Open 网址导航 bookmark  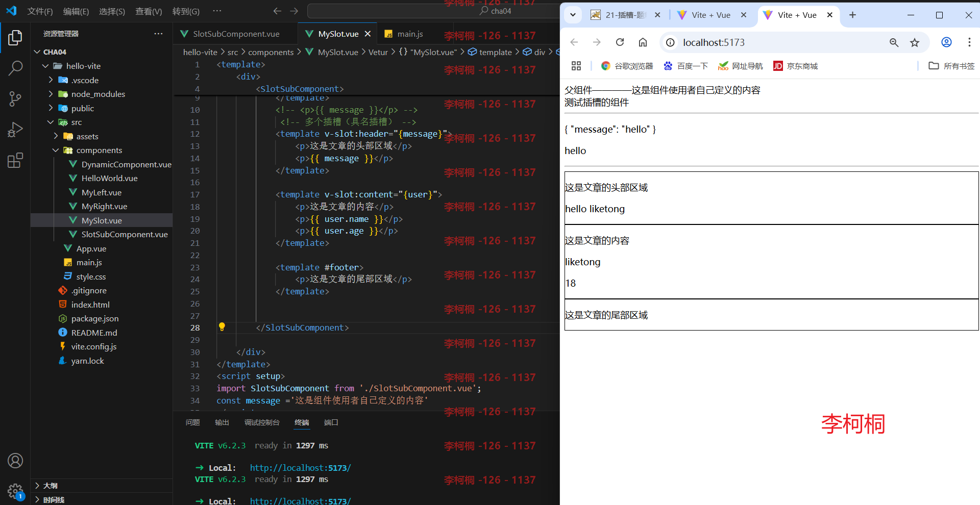point(740,66)
